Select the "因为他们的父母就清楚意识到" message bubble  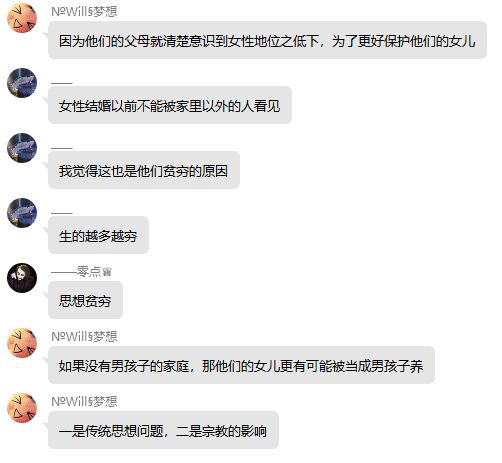[268, 40]
